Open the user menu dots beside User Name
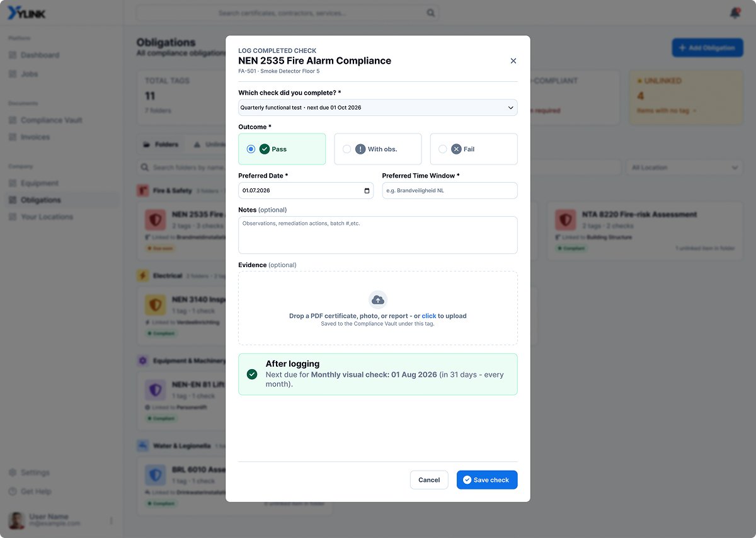 click(112, 520)
